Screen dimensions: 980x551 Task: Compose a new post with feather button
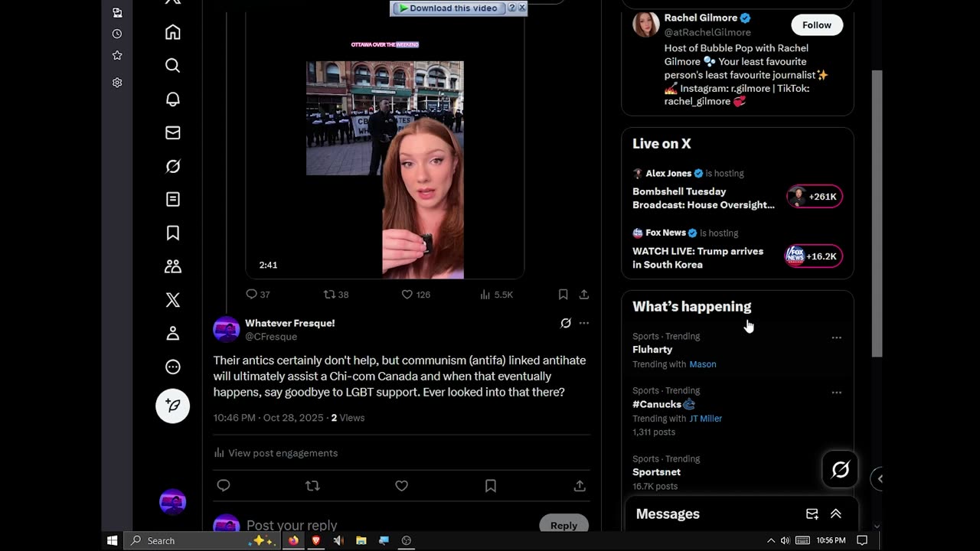[x=173, y=406]
